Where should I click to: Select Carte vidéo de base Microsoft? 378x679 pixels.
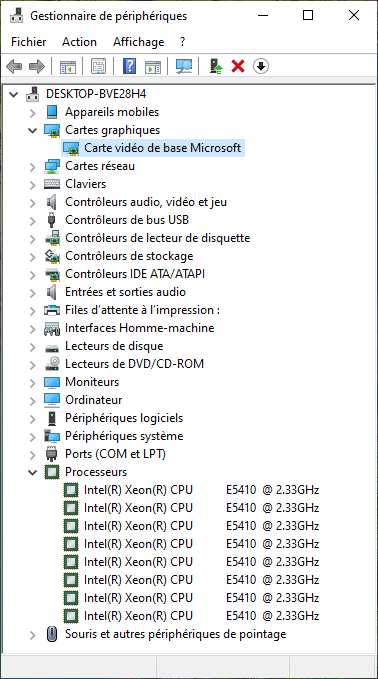point(162,148)
